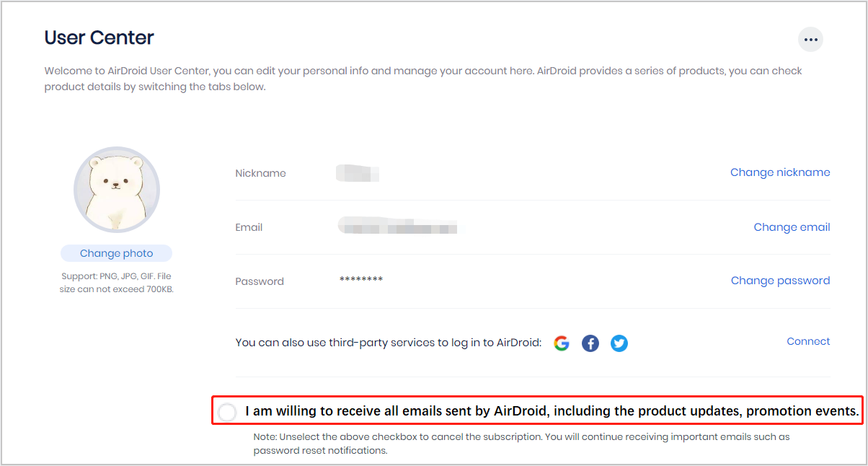
Task: Click the Email row label
Action: pos(249,227)
